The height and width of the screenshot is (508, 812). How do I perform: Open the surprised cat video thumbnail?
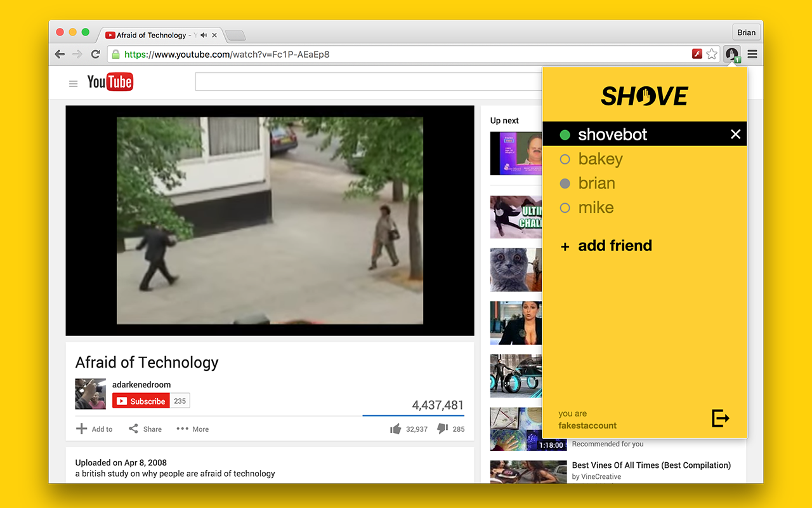click(x=516, y=270)
